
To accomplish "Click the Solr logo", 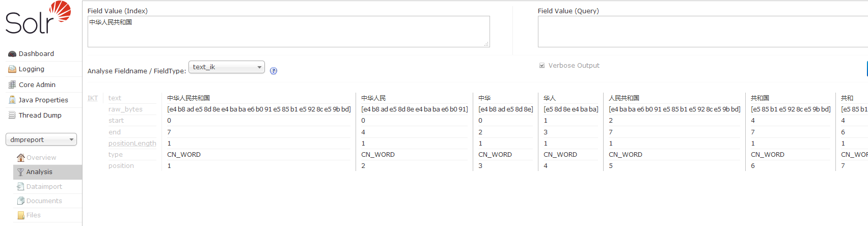I will [38, 18].
